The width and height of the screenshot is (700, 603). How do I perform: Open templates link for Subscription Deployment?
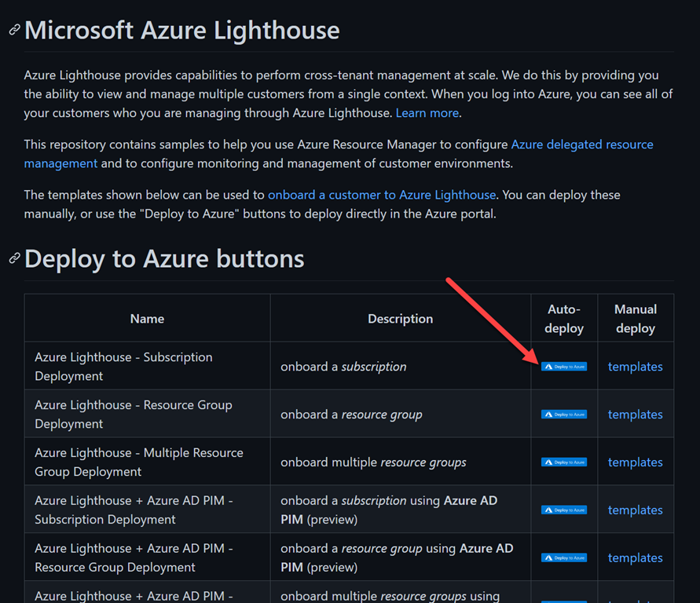[x=635, y=367]
